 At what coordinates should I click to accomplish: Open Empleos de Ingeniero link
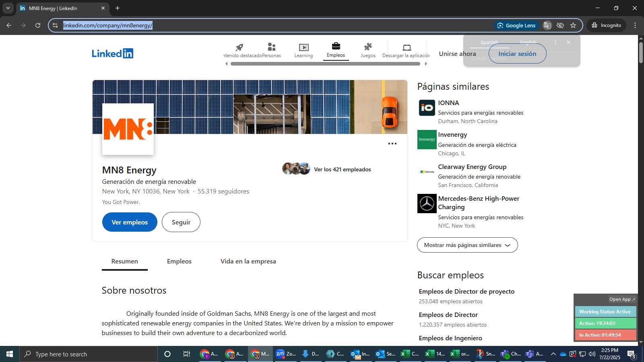pos(450,338)
